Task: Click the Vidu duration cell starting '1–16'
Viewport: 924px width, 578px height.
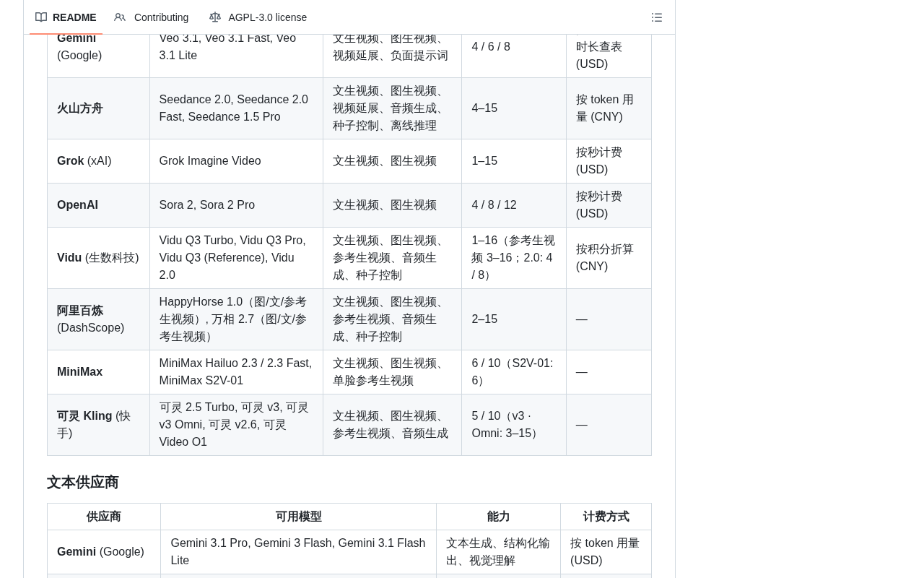Action: tap(514, 258)
